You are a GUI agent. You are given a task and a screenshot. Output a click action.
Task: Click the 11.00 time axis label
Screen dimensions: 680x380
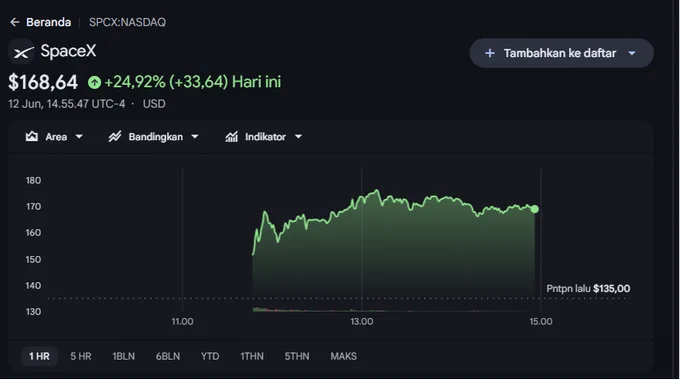[x=183, y=322]
